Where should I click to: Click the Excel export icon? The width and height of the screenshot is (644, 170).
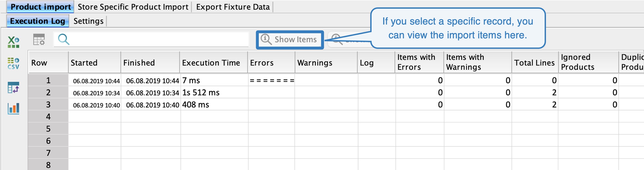(x=13, y=42)
